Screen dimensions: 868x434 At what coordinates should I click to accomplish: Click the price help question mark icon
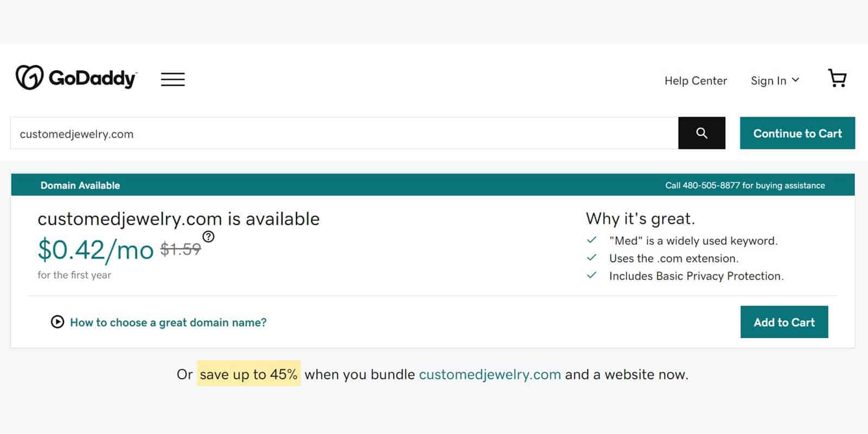(208, 237)
